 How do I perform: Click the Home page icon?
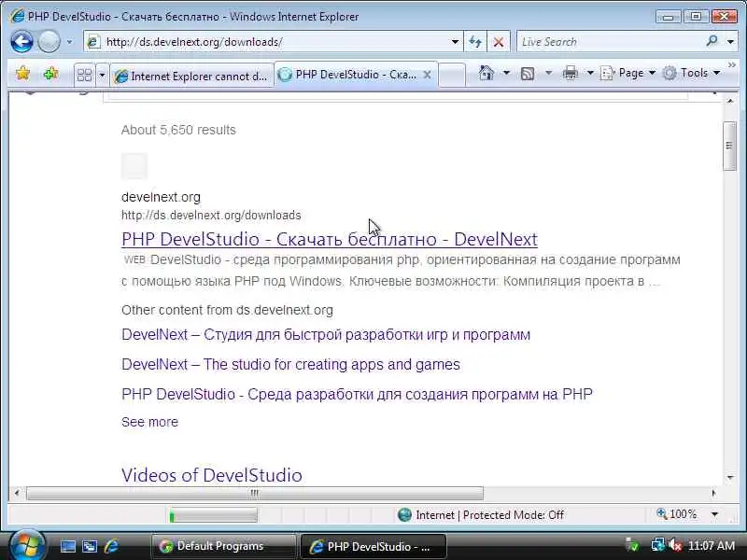coord(486,73)
